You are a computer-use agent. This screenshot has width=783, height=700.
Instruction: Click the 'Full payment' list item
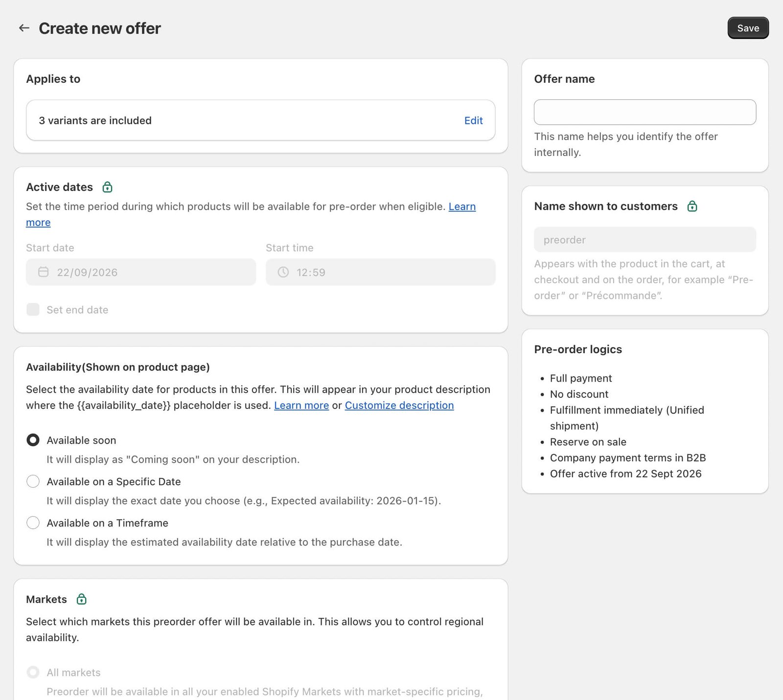click(x=581, y=378)
